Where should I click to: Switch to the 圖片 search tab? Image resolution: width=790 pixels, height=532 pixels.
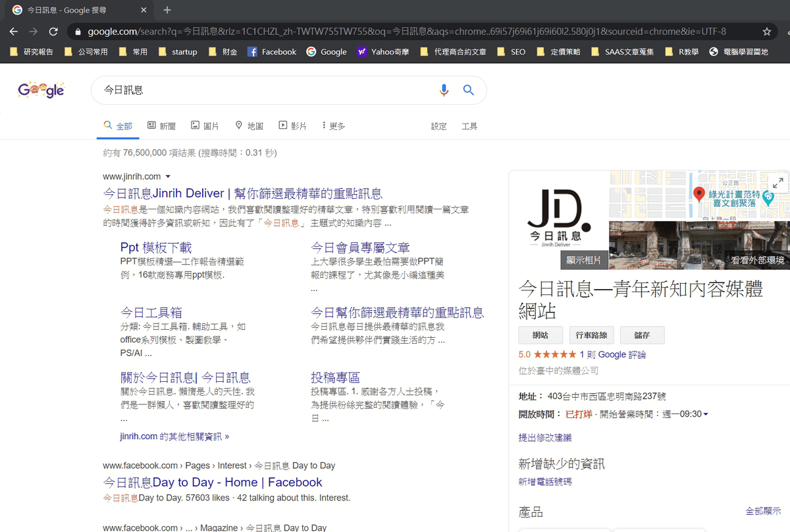tap(205, 126)
